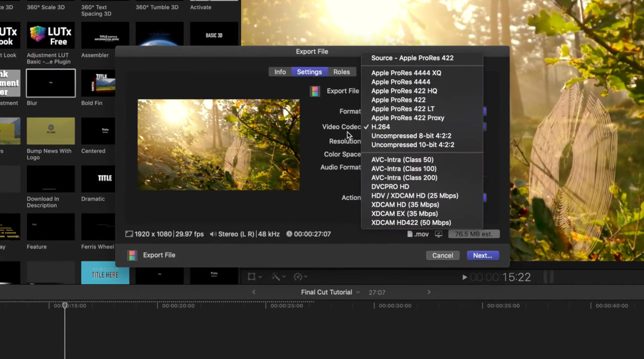
Task: Click Cancel to dismiss Export dialog
Action: click(x=442, y=255)
